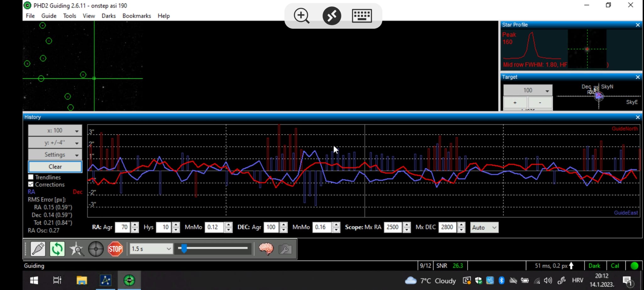The width and height of the screenshot is (644, 290).
Task: Click the Clear history button
Action: [x=55, y=167]
